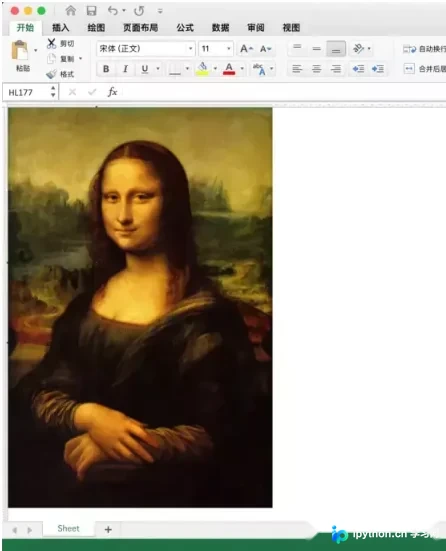
Task: Click the increase font size icon
Action: pos(246,49)
